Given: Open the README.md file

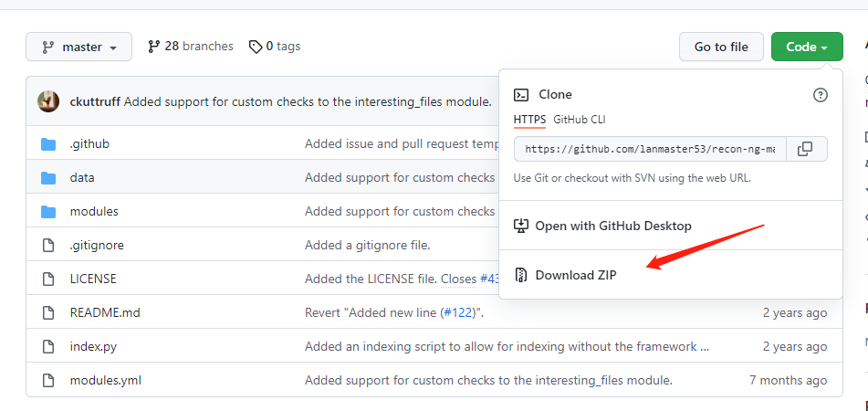Looking at the screenshot, I should pyautogui.click(x=105, y=312).
